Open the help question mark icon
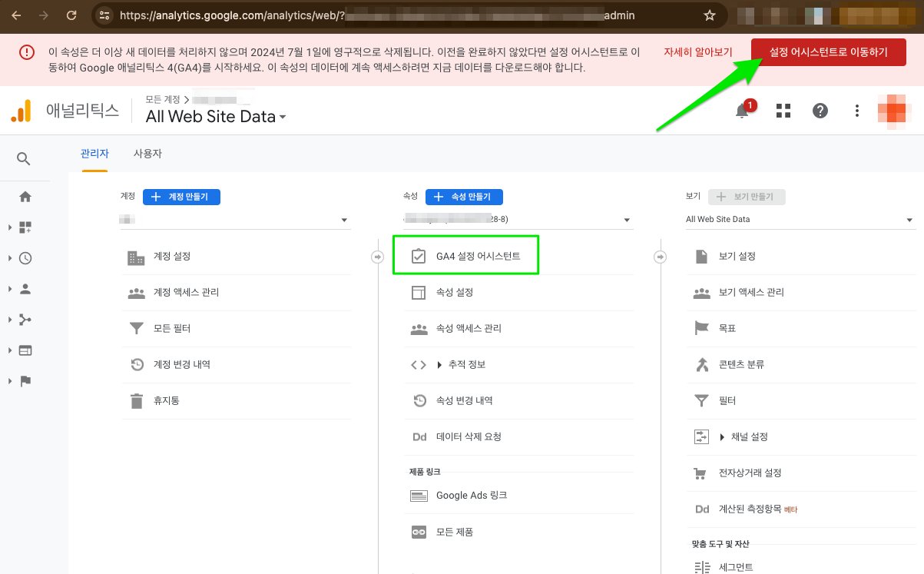This screenshot has width=924, height=574. coord(820,111)
